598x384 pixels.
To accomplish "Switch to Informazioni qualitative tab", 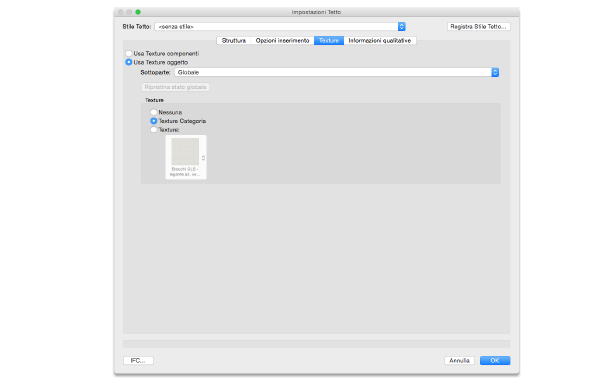I will [x=380, y=40].
